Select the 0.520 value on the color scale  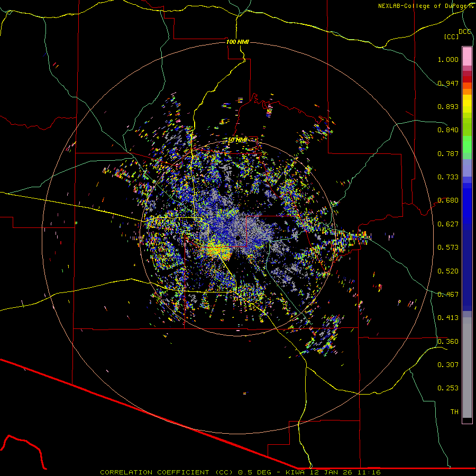click(448, 271)
